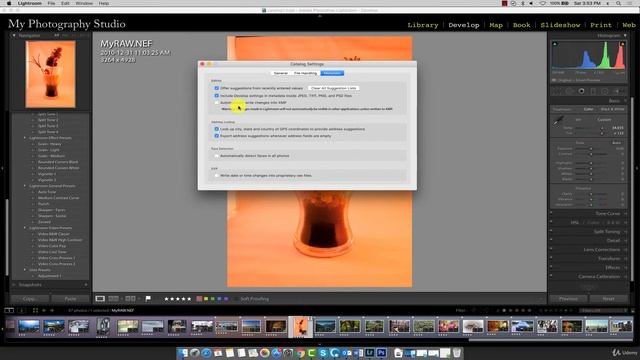The height and width of the screenshot is (360, 640).
Task: Click Clear All Suggestion Lists button
Action: (x=333, y=88)
